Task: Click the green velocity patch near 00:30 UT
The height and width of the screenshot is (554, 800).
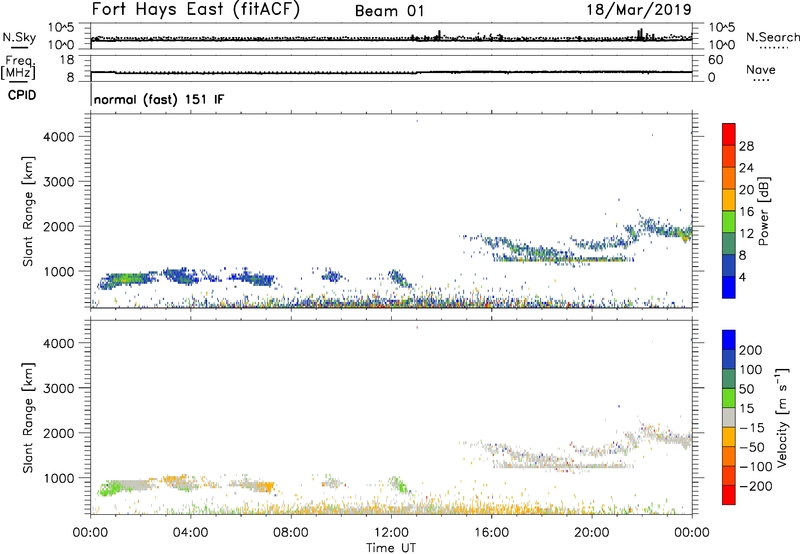Action: [x=108, y=489]
